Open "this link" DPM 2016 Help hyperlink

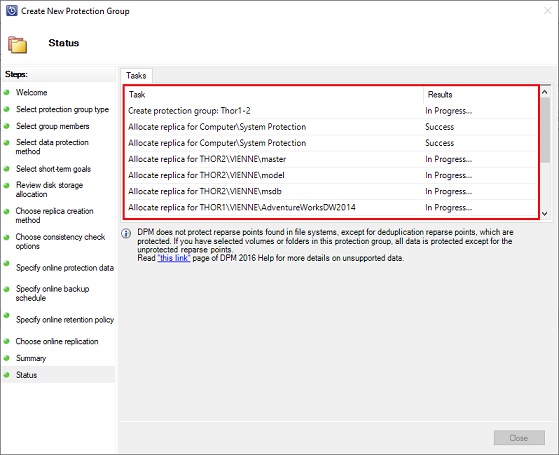[x=174, y=258]
